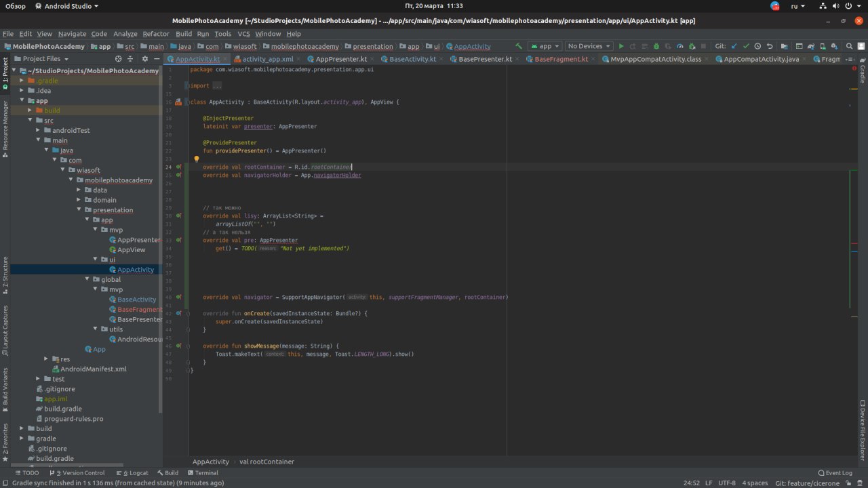
Task: Click locate current file target icon
Action: coord(119,59)
